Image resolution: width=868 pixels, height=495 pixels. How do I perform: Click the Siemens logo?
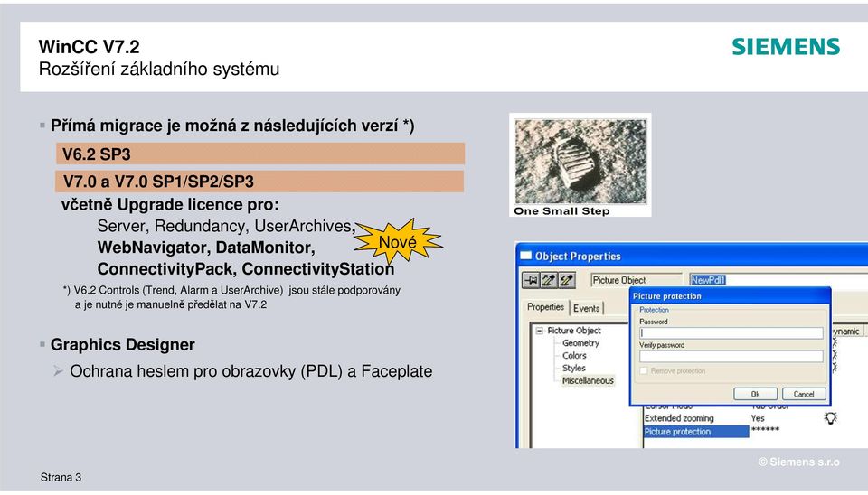pyautogui.click(x=786, y=47)
